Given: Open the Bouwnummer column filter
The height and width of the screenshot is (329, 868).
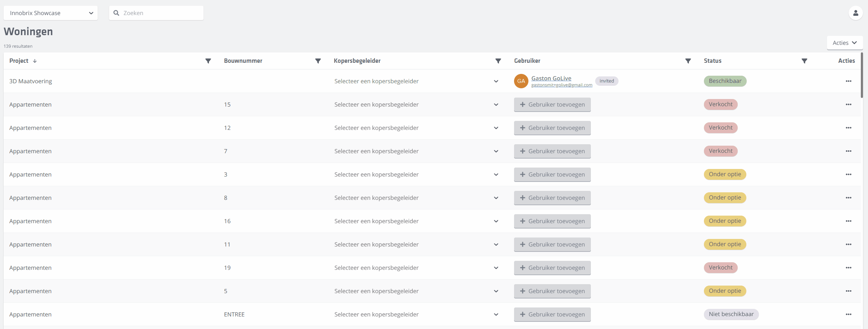Looking at the screenshot, I should pyautogui.click(x=318, y=61).
